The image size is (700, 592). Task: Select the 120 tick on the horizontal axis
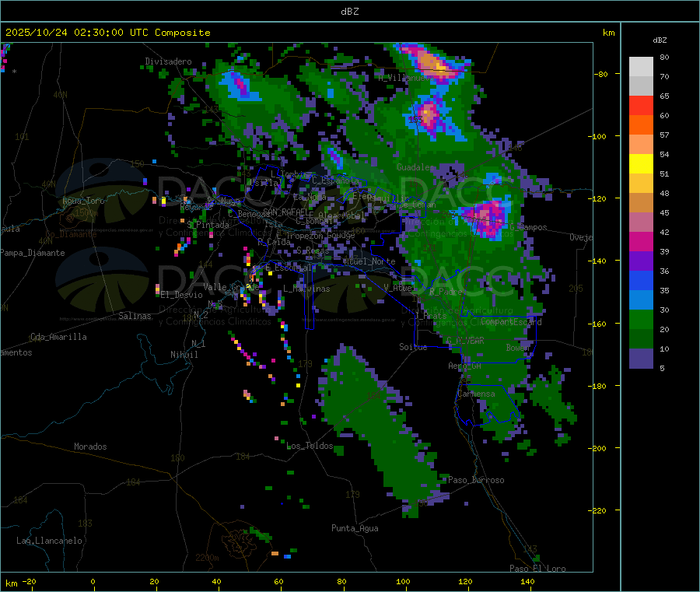(x=465, y=582)
